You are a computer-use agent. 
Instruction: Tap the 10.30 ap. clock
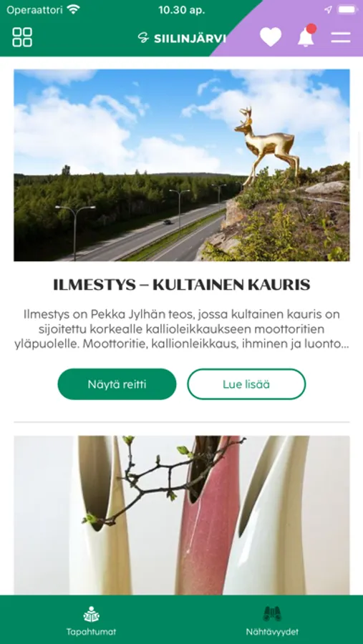coord(181,10)
